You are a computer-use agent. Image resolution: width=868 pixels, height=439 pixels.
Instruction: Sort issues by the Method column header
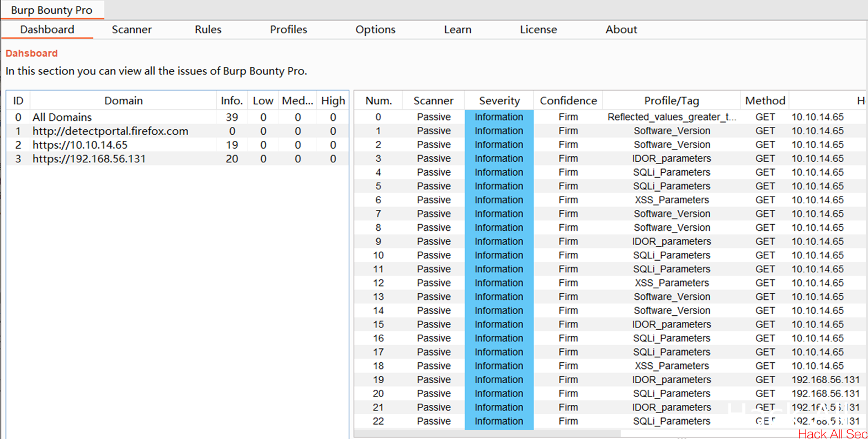pyautogui.click(x=765, y=101)
